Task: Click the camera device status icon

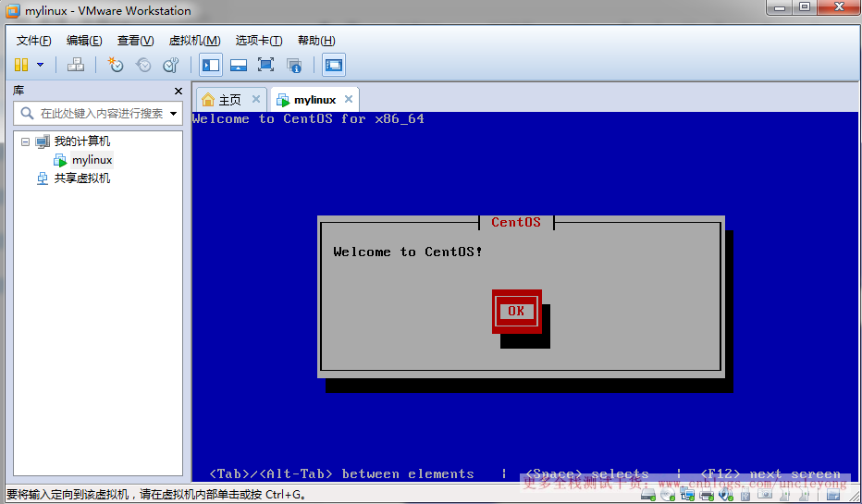Action: [x=765, y=494]
